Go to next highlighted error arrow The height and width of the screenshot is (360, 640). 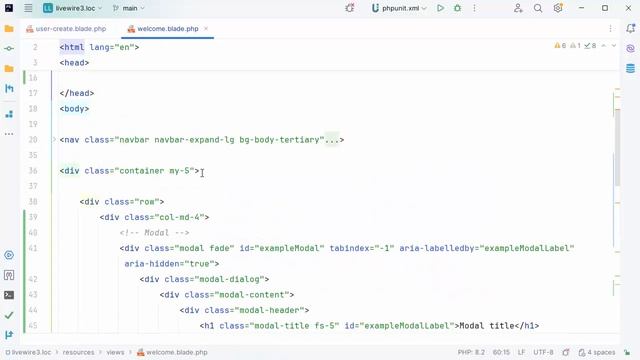click(614, 46)
